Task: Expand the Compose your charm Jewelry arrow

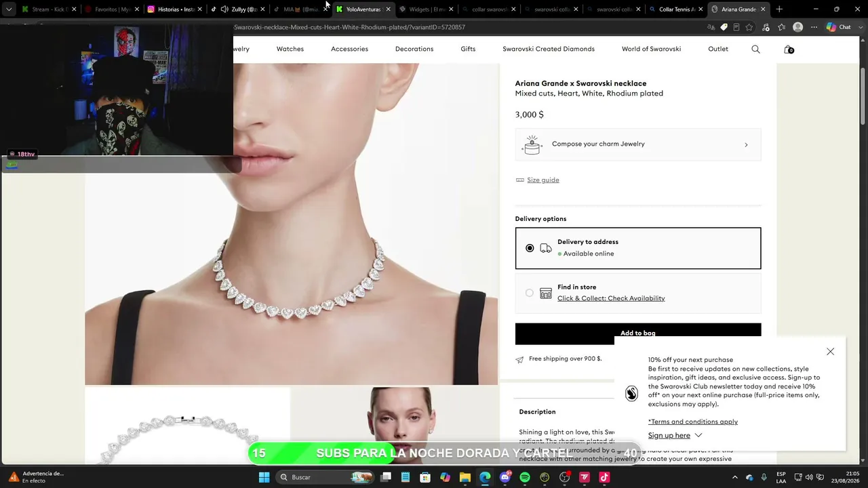Action: pyautogui.click(x=746, y=144)
